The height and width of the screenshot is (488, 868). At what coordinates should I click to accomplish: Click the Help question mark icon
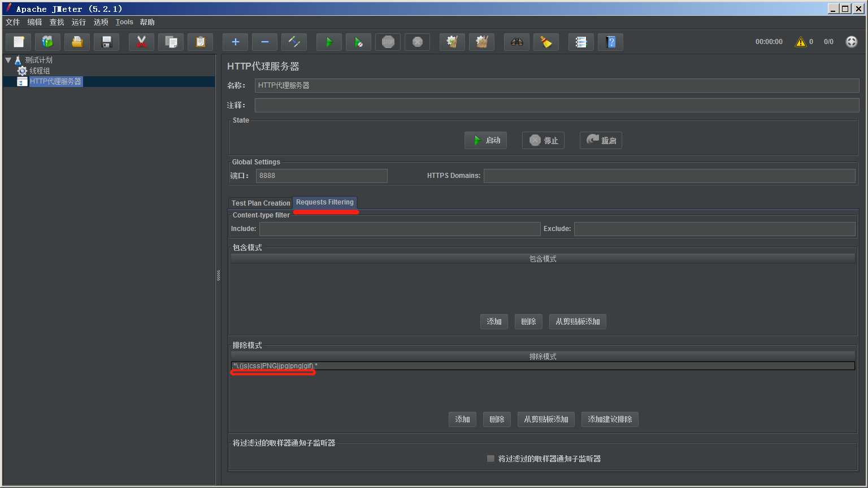pos(610,42)
